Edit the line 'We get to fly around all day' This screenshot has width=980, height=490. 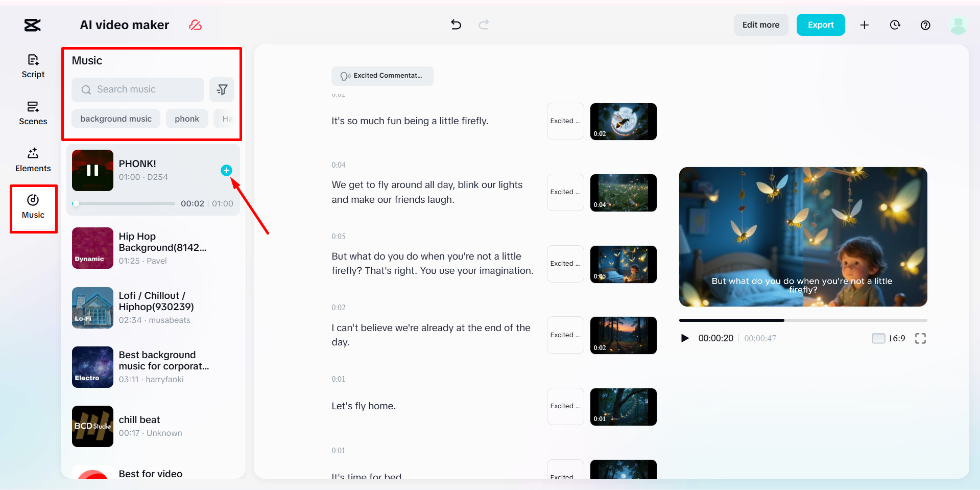tap(427, 192)
